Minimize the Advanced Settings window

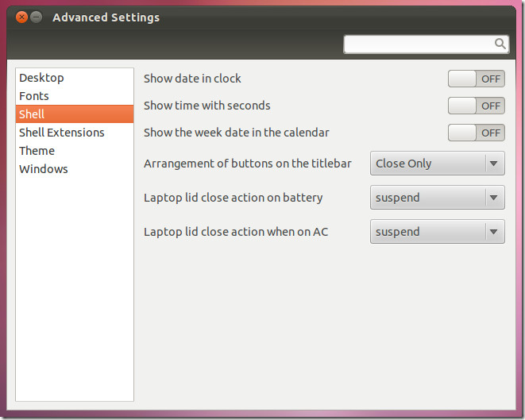(37, 17)
